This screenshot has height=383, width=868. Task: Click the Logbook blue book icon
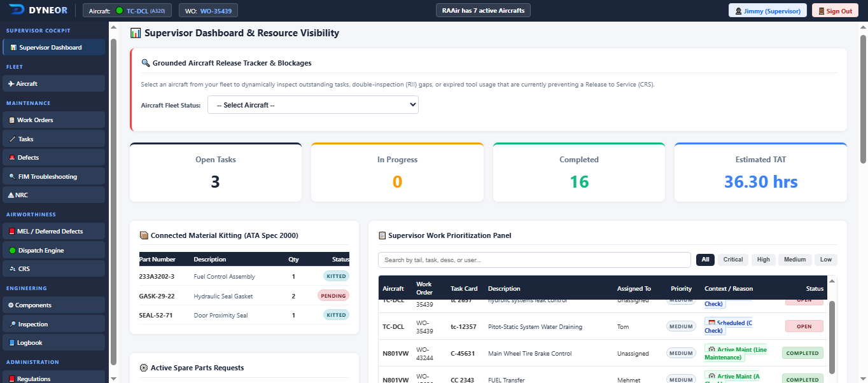pos(12,343)
